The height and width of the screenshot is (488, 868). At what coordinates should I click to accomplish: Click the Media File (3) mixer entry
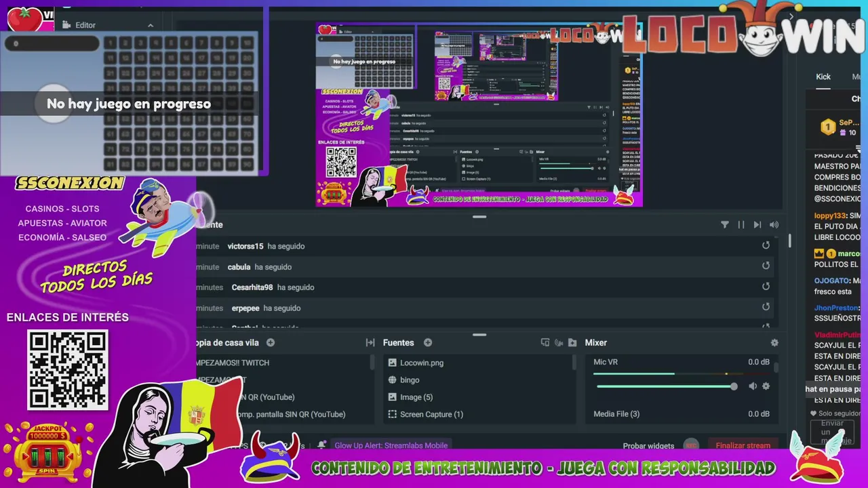click(616, 414)
